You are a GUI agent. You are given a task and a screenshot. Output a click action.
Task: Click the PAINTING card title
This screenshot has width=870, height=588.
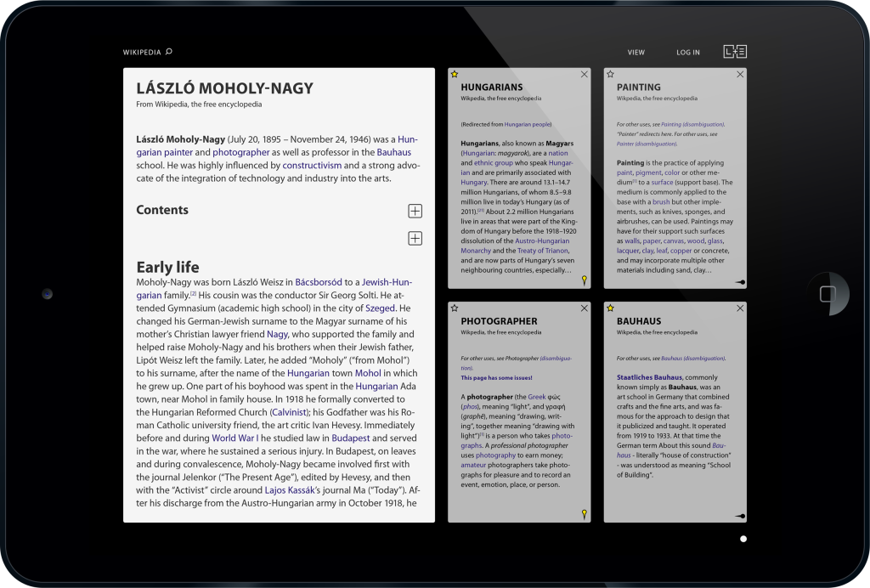639,87
